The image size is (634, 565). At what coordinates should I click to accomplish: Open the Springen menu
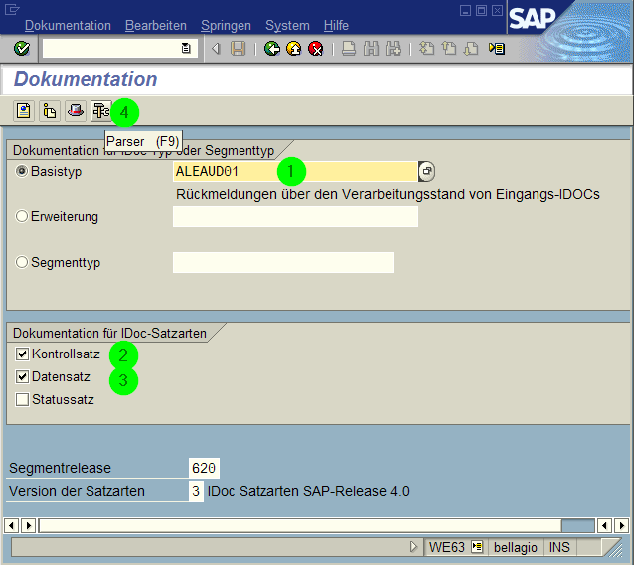[226, 25]
